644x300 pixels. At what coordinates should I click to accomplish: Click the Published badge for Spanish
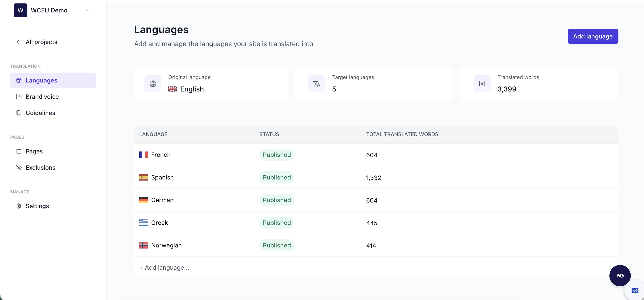coord(277,177)
